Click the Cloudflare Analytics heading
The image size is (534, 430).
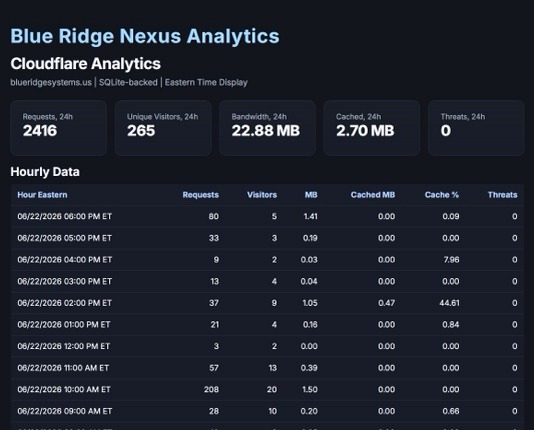[x=85, y=64]
